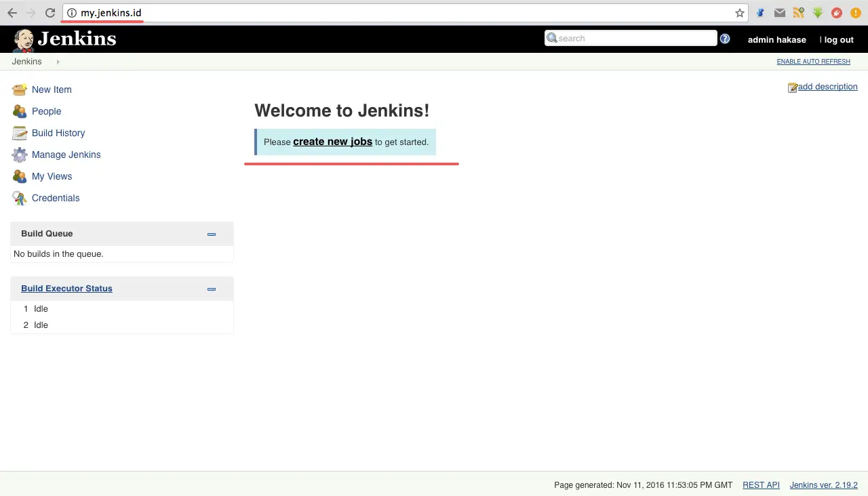868x496 pixels.
Task: Click the add description notepad icon
Action: 792,87
